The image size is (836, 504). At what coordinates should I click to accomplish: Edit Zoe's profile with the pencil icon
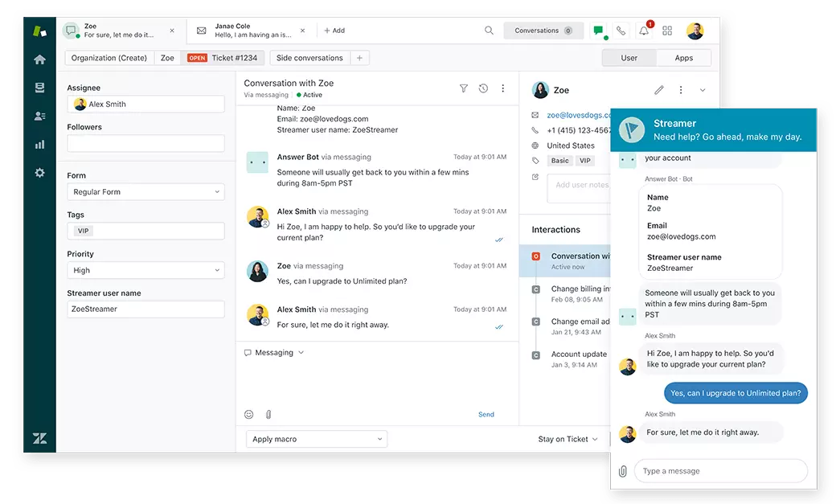(659, 89)
